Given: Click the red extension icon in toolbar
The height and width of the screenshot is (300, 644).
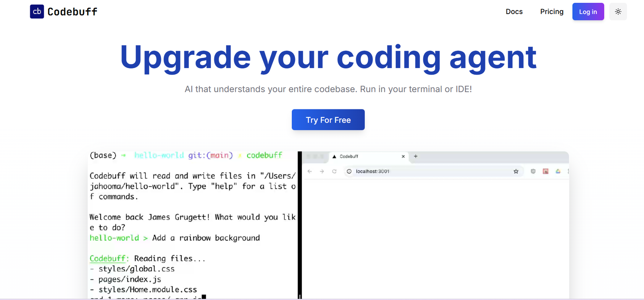Looking at the screenshot, I should tap(545, 171).
